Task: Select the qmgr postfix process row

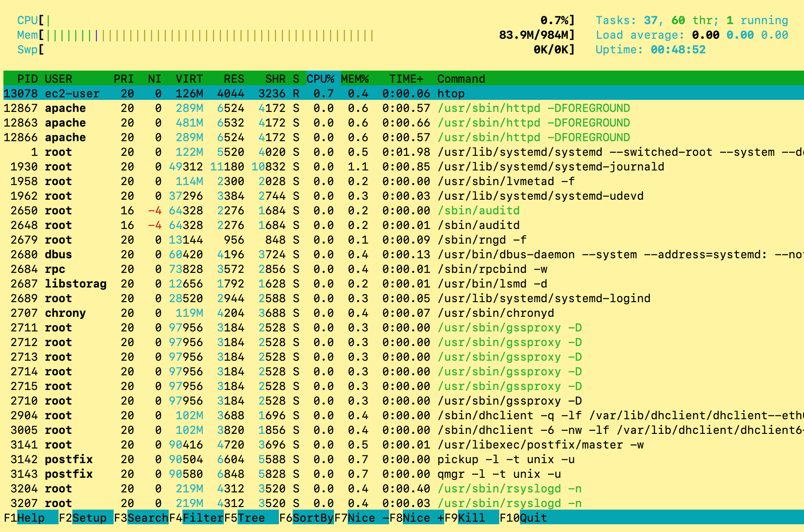Action: 404,474
